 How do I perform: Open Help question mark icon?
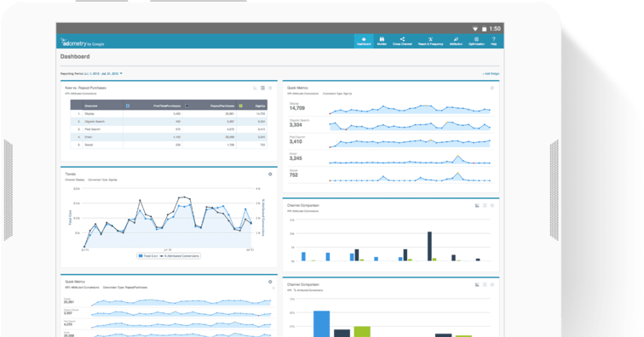[x=494, y=41]
